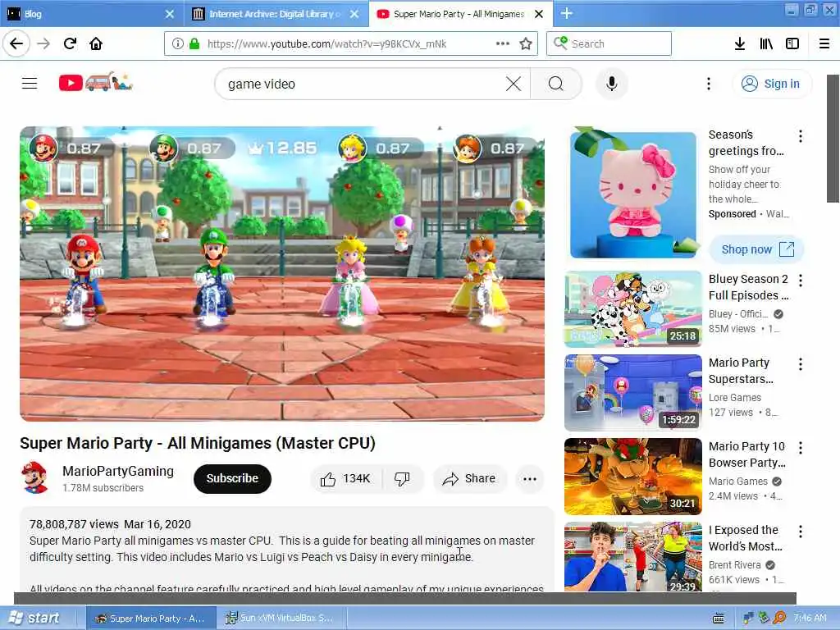This screenshot has width=840, height=630.
Task: Toggle the Firefox sidebar view
Action: pyautogui.click(x=792, y=43)
